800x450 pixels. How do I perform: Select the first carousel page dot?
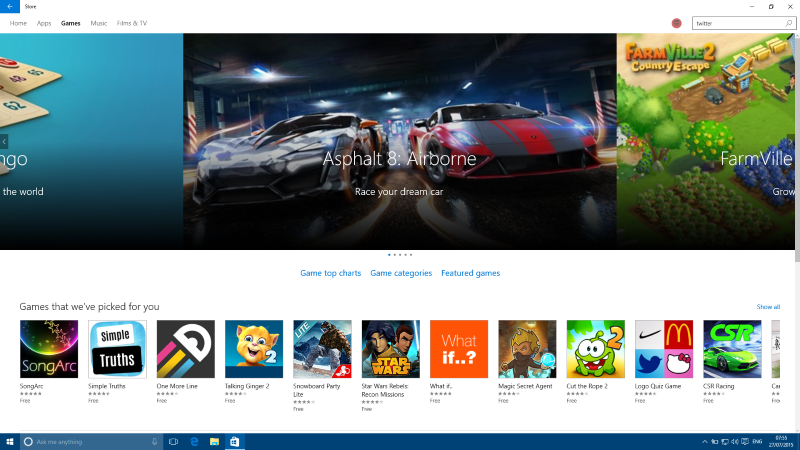click(x=389, y=255)
